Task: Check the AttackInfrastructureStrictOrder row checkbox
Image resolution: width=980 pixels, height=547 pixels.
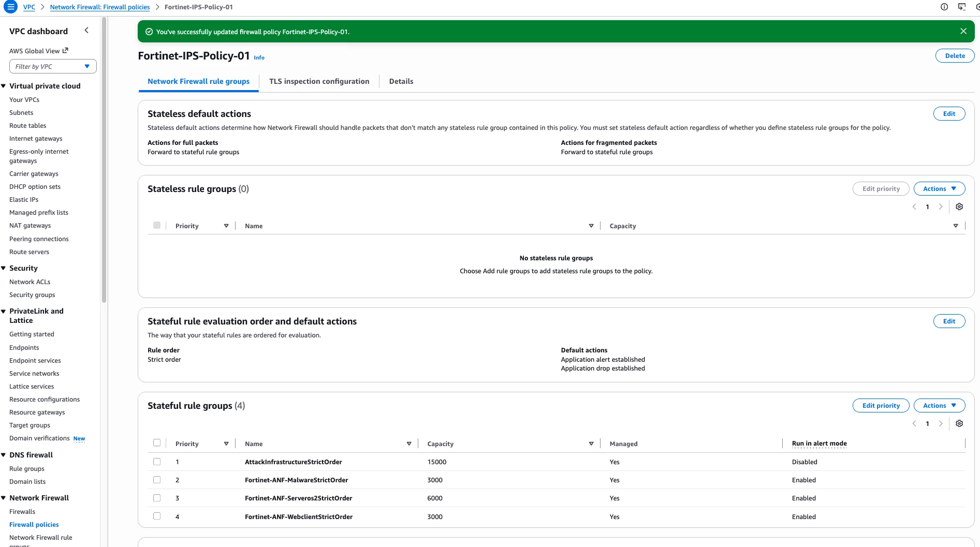Action: coord(157,462)
